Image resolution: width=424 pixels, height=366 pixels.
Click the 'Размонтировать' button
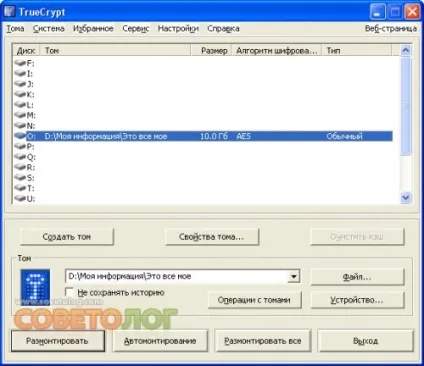57,341
